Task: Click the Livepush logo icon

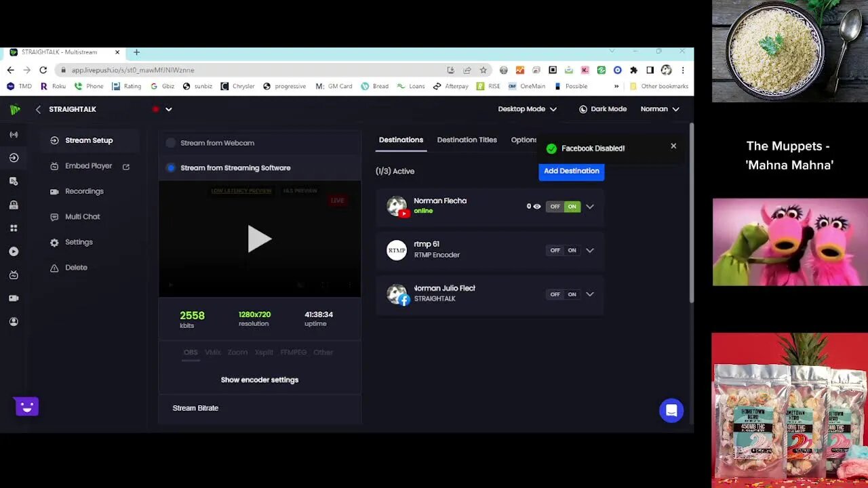Action: click(x=15, y=109)
